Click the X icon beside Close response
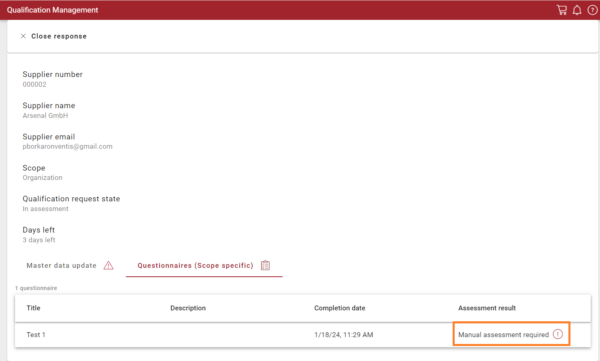The height and width of the screenshot is (361, 600). point(23,36)
